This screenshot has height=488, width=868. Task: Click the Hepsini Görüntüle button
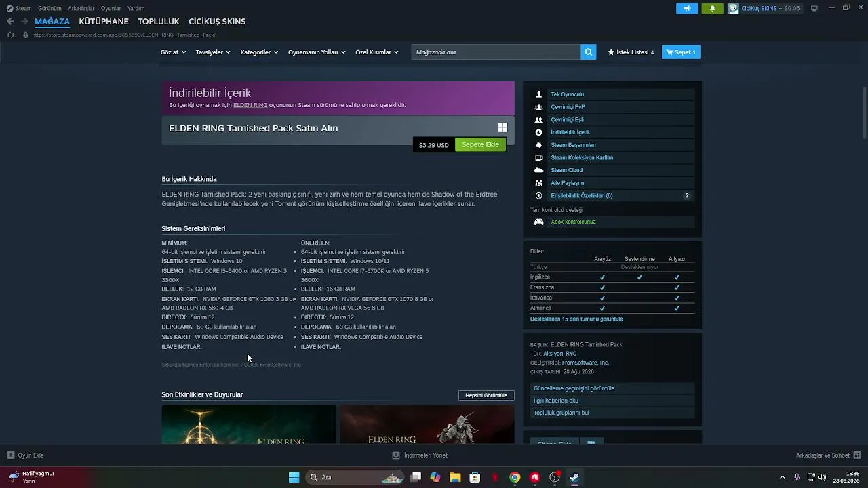[486, 395]
